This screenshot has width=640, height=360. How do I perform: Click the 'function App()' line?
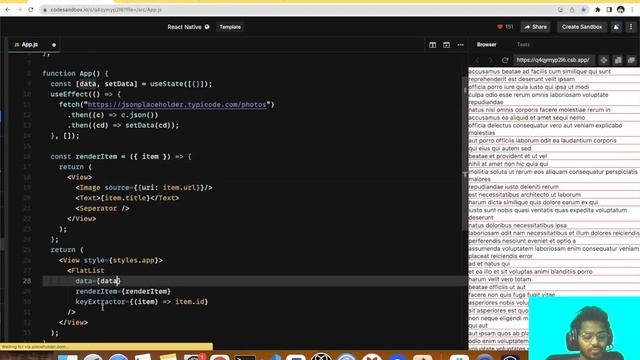76,73
